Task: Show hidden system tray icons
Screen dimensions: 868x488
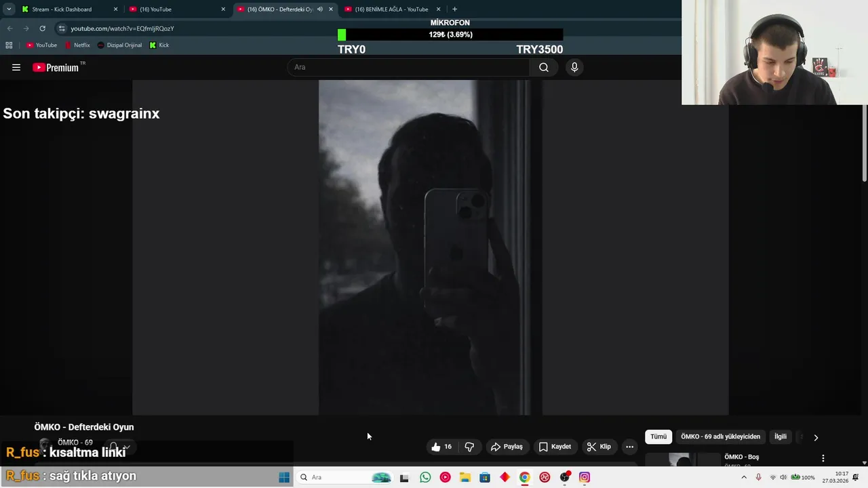Action: [x=744, y=477]
